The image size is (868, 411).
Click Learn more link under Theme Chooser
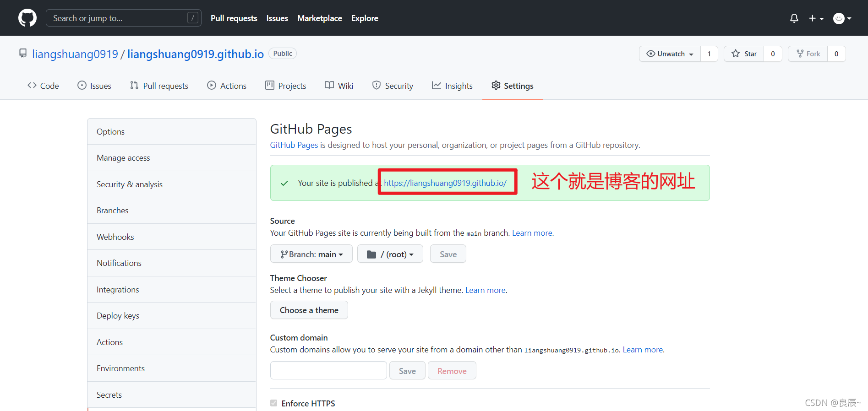click(486, 290)
